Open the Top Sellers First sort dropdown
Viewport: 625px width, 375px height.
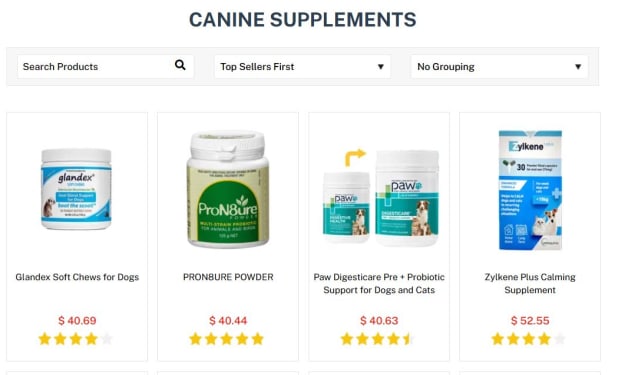pyautogui.click(x=303, y=67)
